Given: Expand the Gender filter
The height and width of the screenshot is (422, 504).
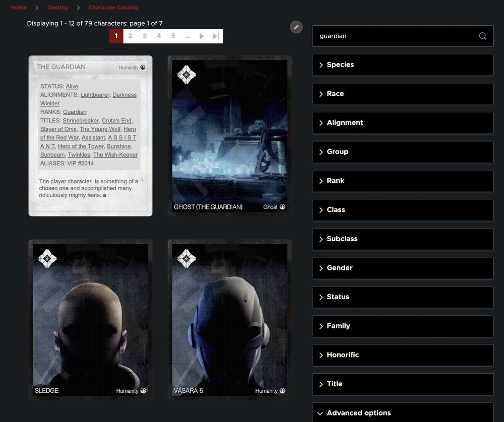Looking at the screenshot, I should click(403, 268).
